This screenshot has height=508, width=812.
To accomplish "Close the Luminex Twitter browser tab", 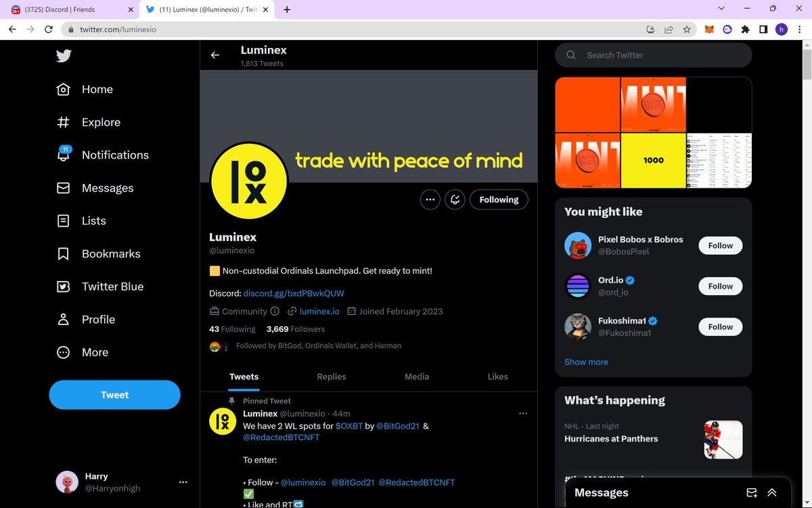I will 267,9.
